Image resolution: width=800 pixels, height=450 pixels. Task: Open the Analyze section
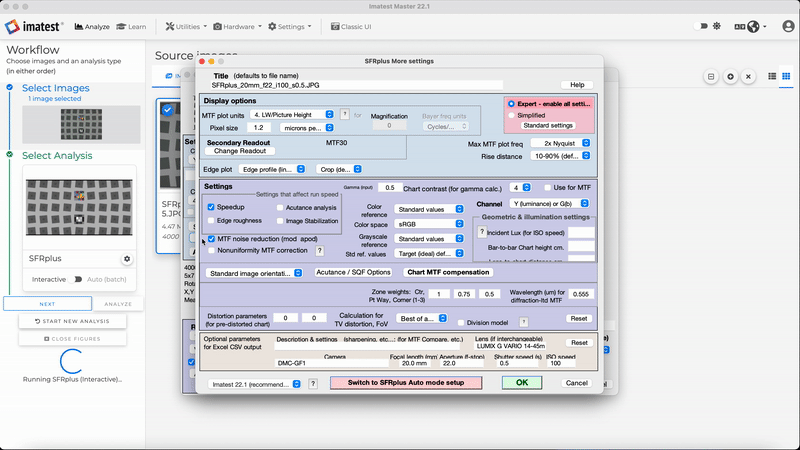[x=92, y=27]
